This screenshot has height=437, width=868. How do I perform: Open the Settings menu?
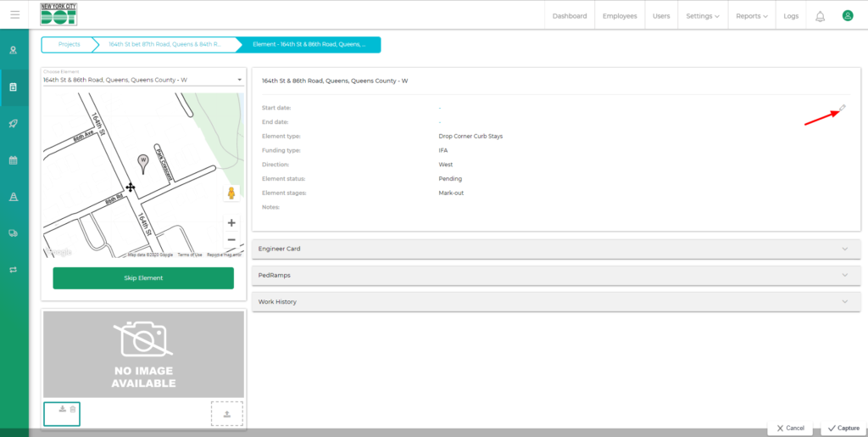tap(702, 16)
